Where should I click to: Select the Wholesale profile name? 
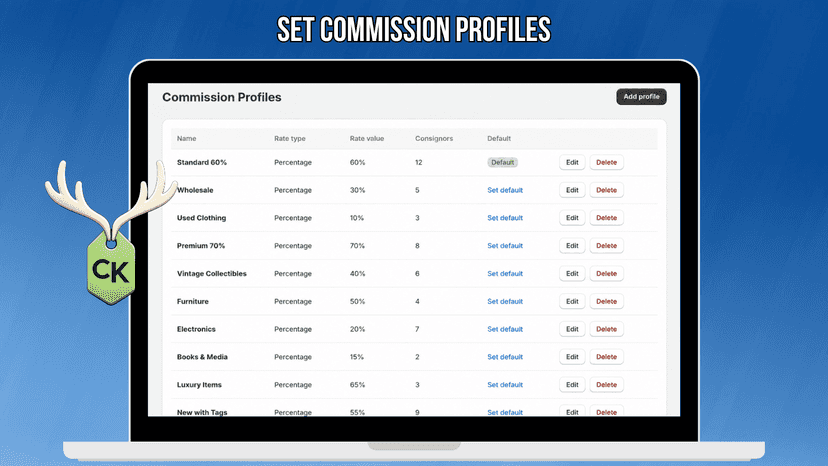point(195,190)
